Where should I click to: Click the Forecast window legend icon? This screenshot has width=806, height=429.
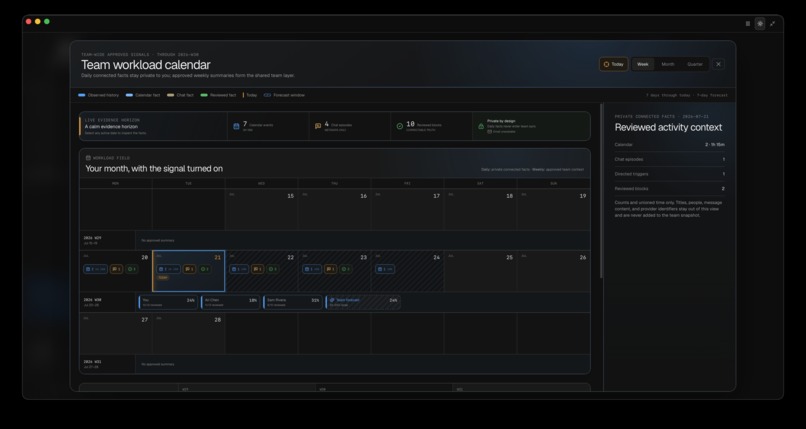coord(267,95)
